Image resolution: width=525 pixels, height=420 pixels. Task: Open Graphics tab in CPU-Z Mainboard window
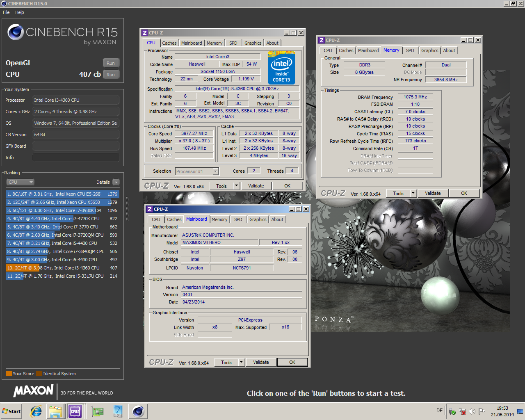click(258, 219)
